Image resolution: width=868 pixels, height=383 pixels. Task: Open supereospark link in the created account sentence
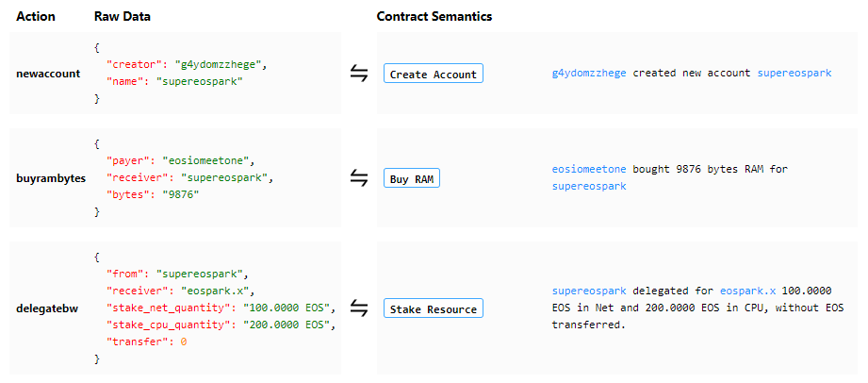(794, 74)
